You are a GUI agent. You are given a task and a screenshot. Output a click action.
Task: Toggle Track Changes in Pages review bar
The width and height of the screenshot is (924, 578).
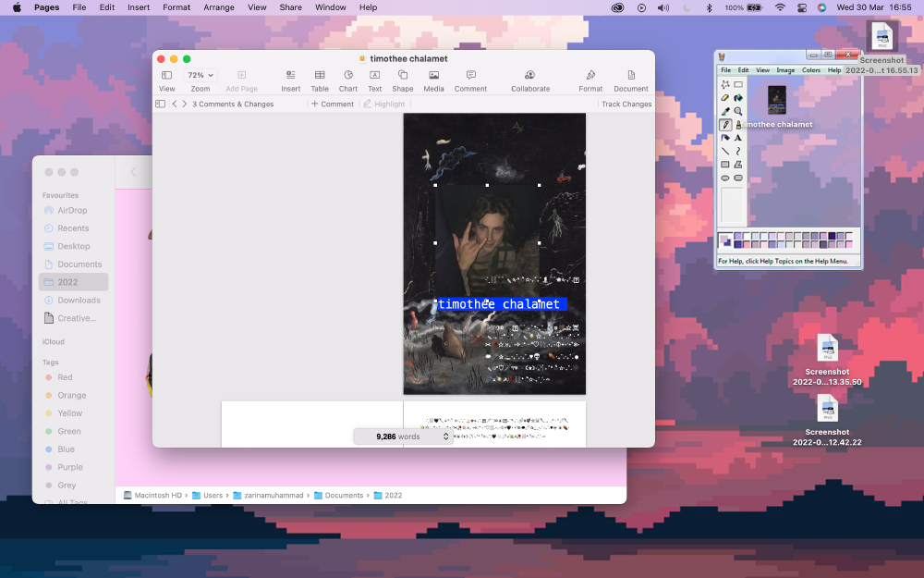tap(626, 104)
